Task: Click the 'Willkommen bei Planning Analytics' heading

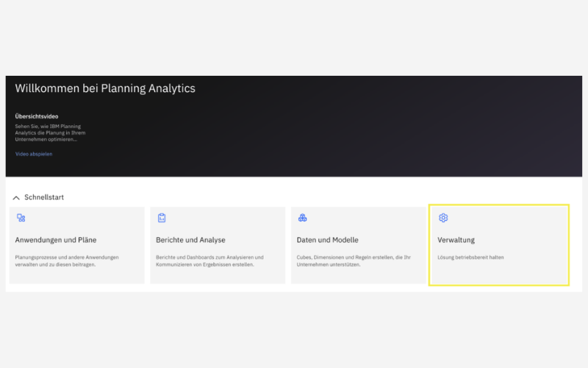Action: (105, 88)
